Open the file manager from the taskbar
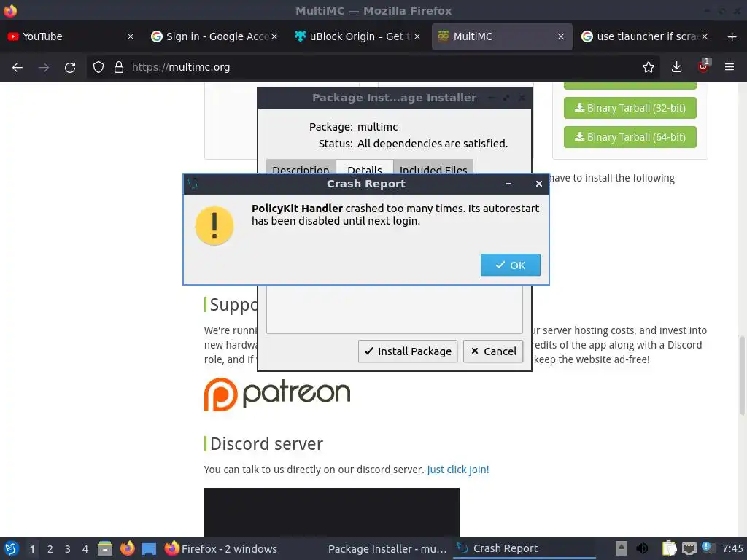Image resolution: width=747 pixels, height=560 pixels. (105, 548)
